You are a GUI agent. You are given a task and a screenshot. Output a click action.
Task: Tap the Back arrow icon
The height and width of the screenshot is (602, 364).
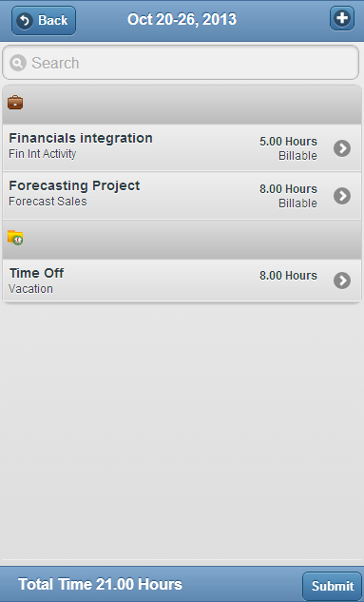pos(25,20)
